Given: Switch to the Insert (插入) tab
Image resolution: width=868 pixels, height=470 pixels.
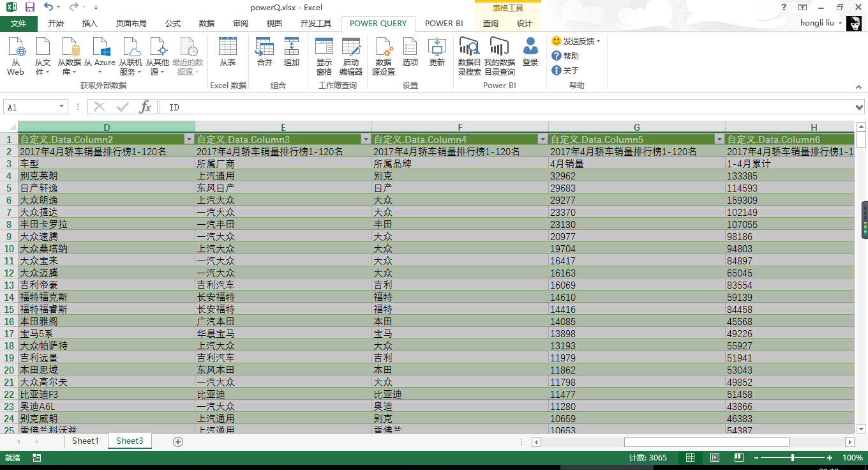Looking at the screenshot, I should [x=90, y=24].
